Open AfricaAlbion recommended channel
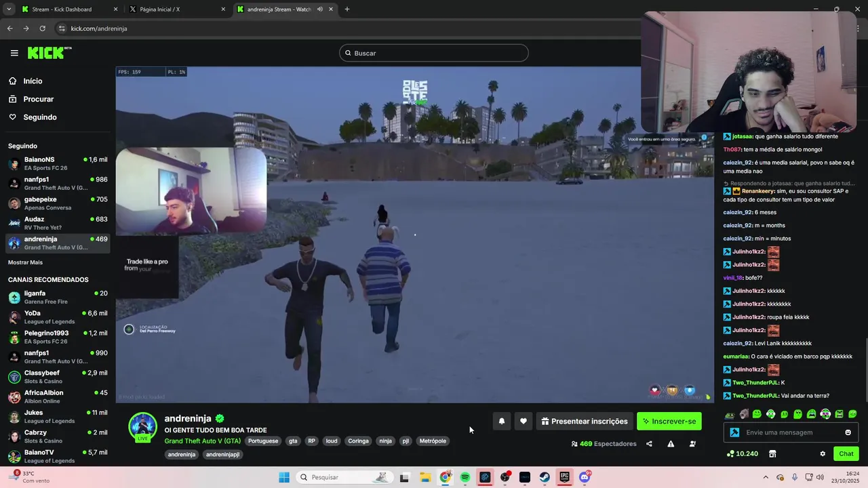This screenshot has width=868, height=488. coord(58,396)
